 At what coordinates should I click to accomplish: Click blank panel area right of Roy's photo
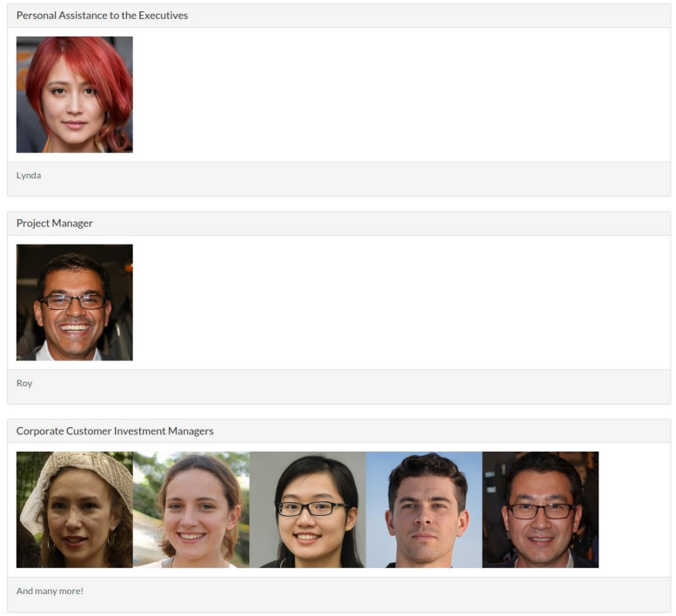point(400,302)
